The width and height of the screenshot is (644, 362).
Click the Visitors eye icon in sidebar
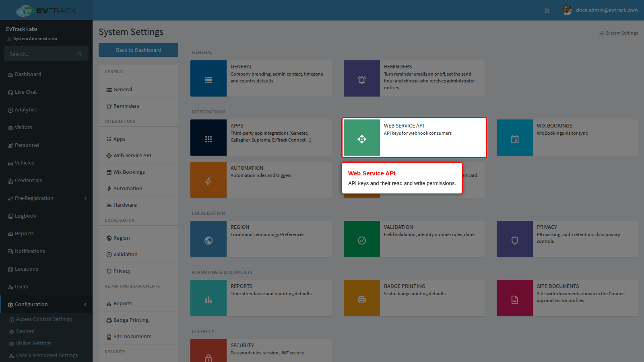pos(10,128)
